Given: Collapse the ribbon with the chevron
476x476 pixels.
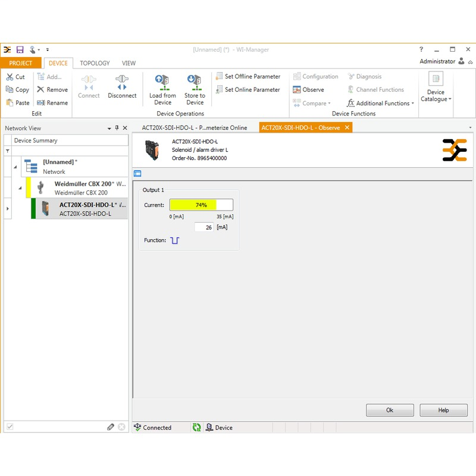Looking at the screenshot, I should tap(470, 62).
